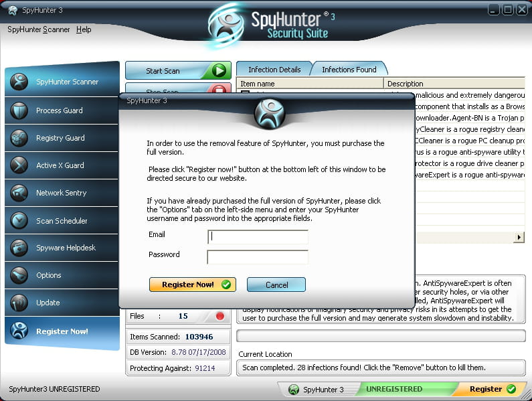Click the Options sidebar icon
Viewport: 532px width, 401px height.
[x=19, y=275]
